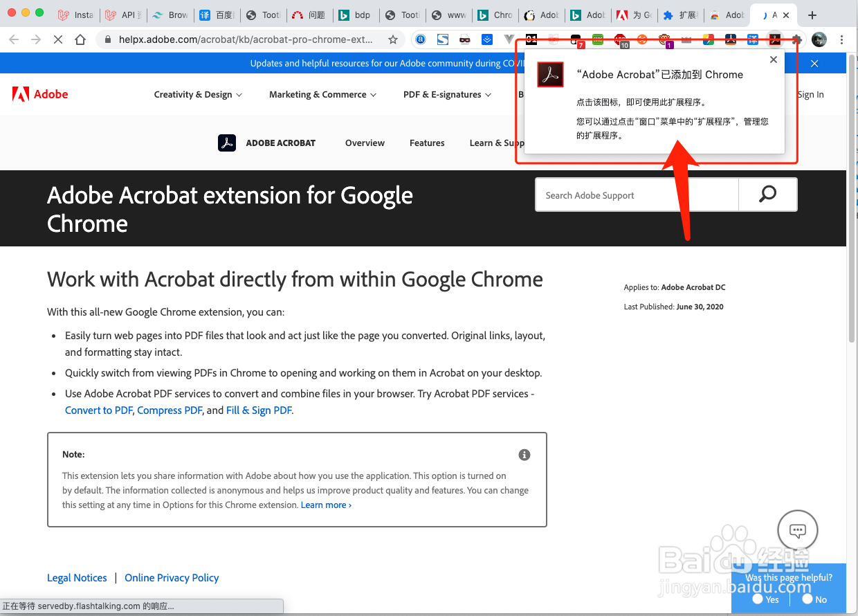Open the Learn & Support tab
Screen dimensions: 858x616
tap(497, 143)
